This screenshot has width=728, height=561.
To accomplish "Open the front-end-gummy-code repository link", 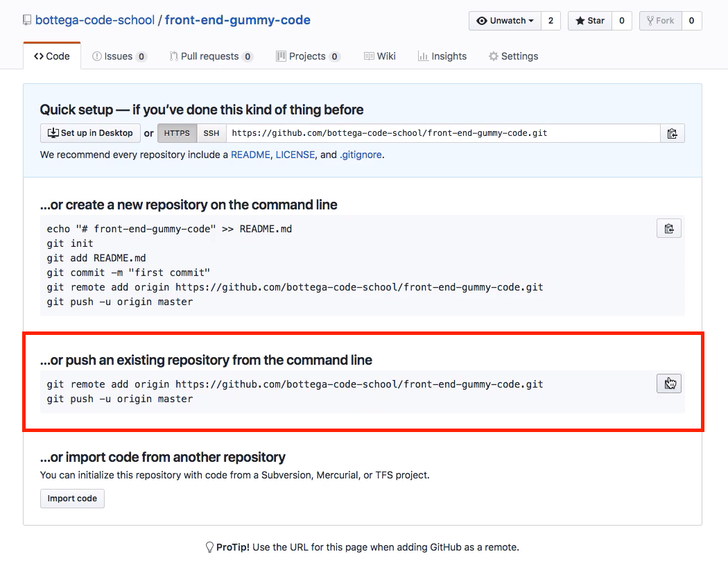I will click(238, 20).
